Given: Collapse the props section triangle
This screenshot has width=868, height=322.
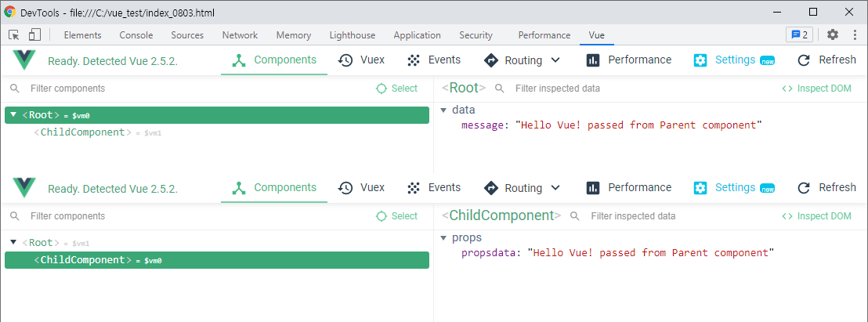Looking at the screenshot, I should click(443, 238).
